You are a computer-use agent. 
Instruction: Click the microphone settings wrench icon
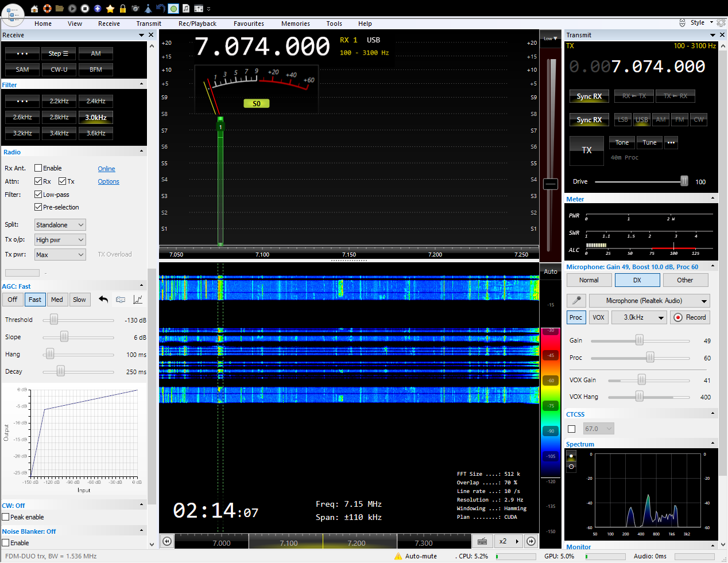click(x=576, y=301)
